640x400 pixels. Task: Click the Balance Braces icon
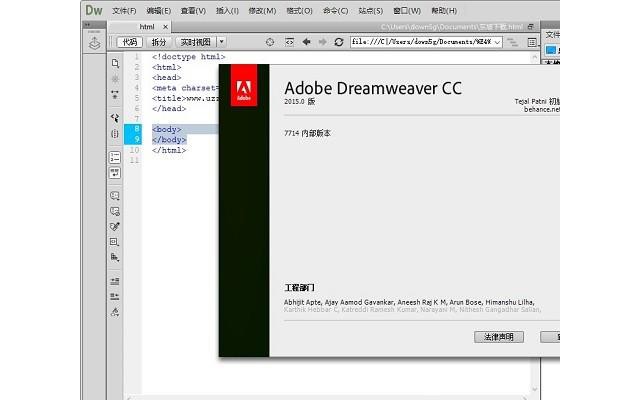pyautogui.click(x=115, y=133)
